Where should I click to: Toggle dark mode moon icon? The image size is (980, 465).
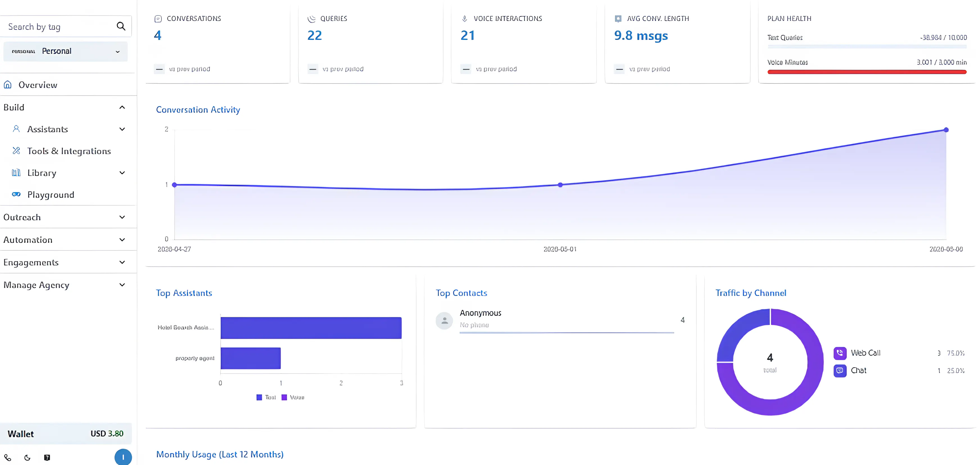coord(27,458)
